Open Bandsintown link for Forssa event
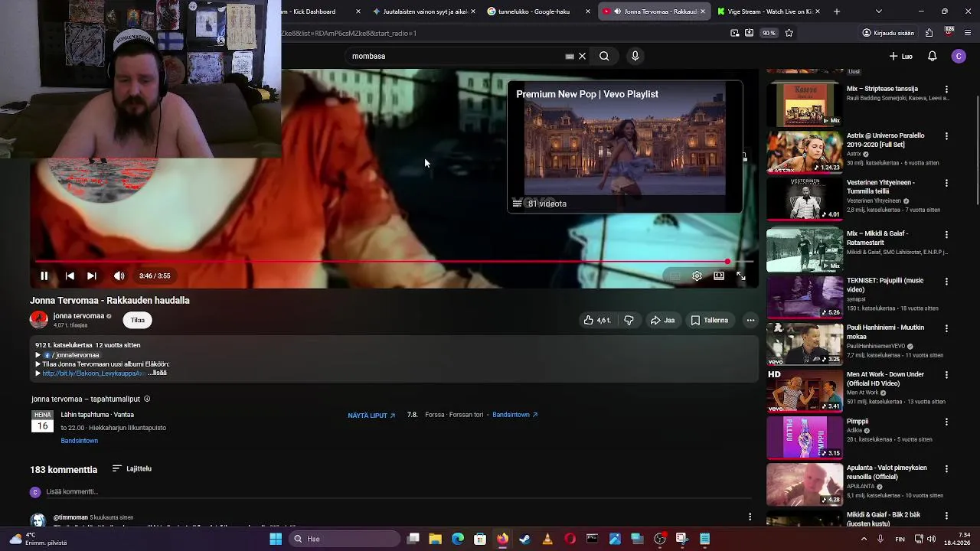Image resolution: width=980 pixels, height=551 pixels. pos(514,415)
